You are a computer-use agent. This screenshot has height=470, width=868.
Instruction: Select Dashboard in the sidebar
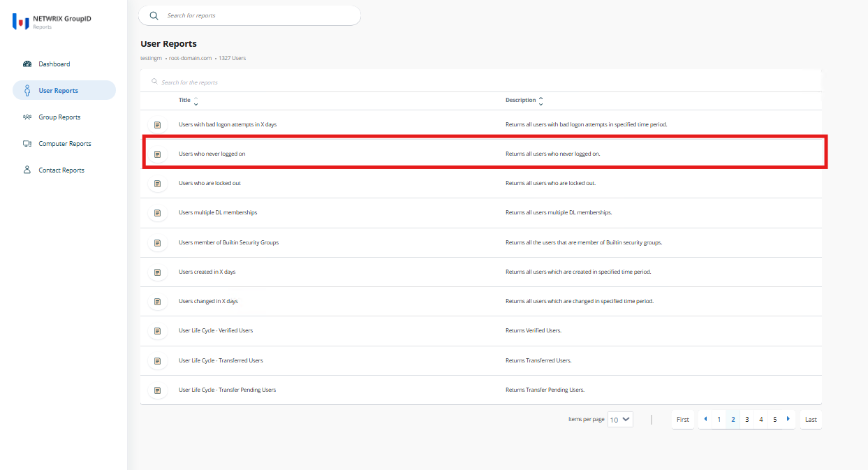click(x=50, y=64)
